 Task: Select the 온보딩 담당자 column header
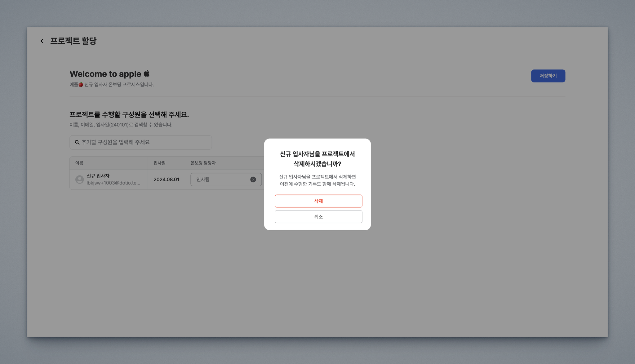203,163
